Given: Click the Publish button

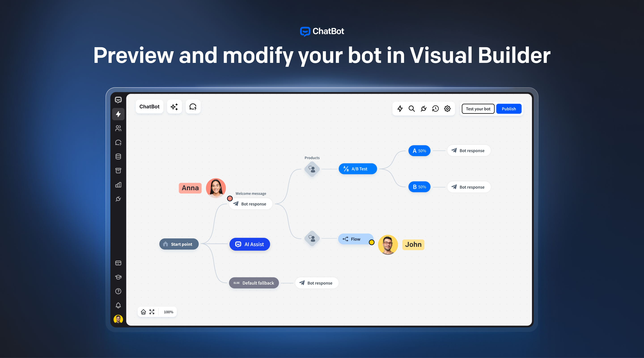Looking at the screenshot, I should 509,109.
